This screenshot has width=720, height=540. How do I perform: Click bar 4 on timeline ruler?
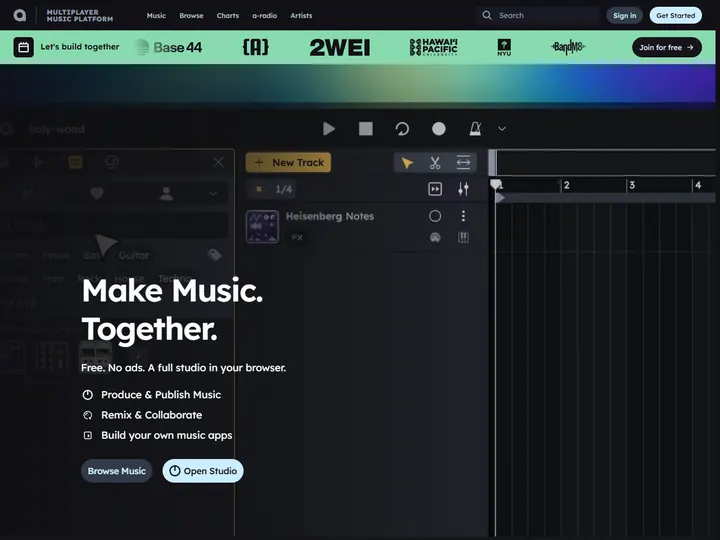pos(698,185)
